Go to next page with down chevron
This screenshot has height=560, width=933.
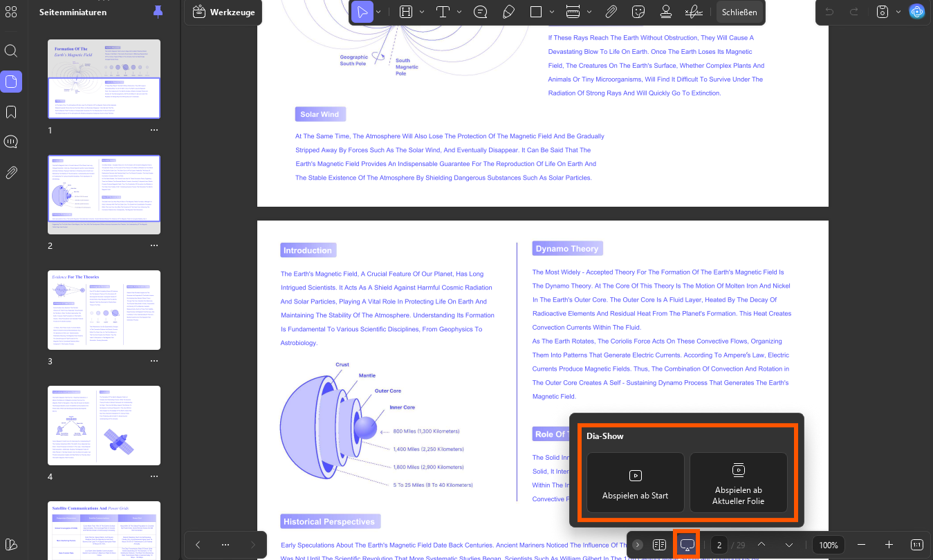[789, 545]
